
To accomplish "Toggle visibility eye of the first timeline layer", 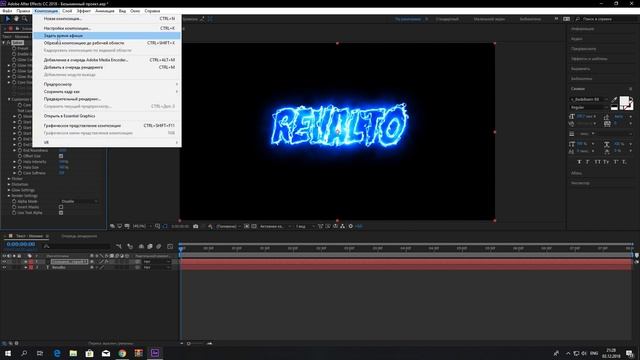I will coord(4,262).
